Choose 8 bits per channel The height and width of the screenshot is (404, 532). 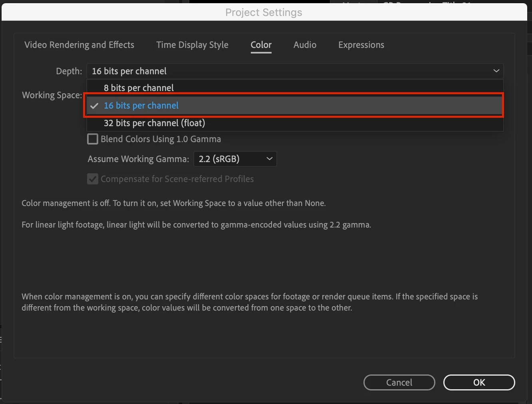point(295,88)
